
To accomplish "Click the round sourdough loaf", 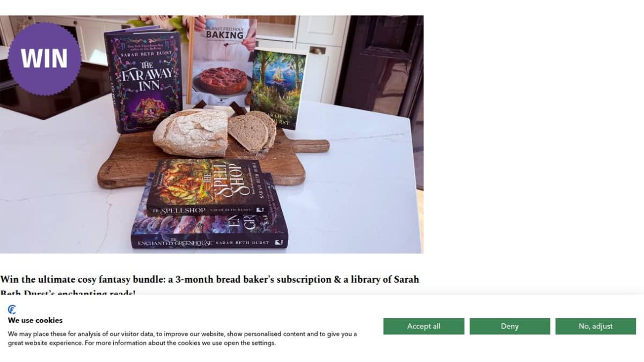I will click(191, 132).
